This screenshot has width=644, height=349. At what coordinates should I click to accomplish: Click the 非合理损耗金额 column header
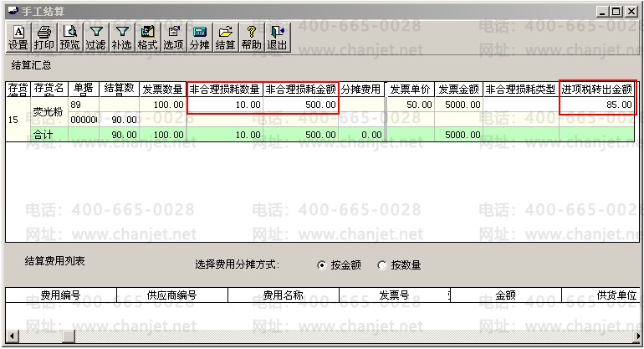[x=300, y=90]
